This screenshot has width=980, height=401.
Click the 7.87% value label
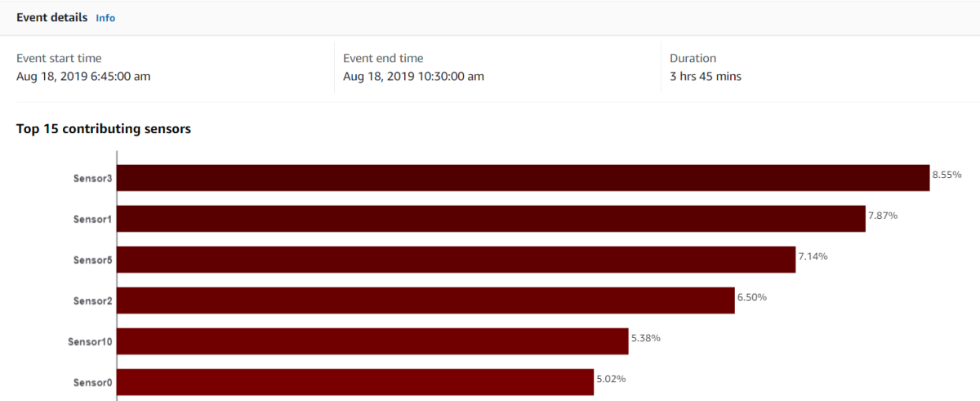(x=883, y=216)
